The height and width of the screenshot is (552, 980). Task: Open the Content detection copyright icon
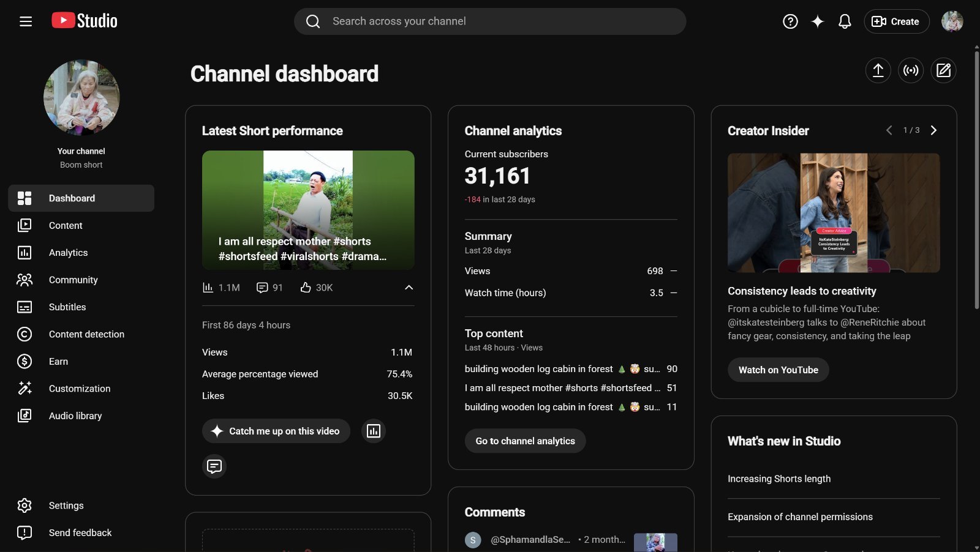[x=24, y=334]
